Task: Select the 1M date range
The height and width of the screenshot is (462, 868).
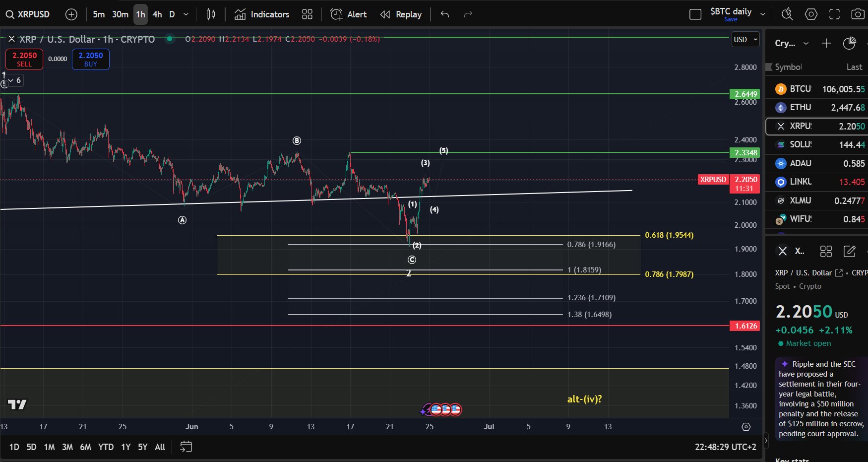Action: tap(49, 447)
